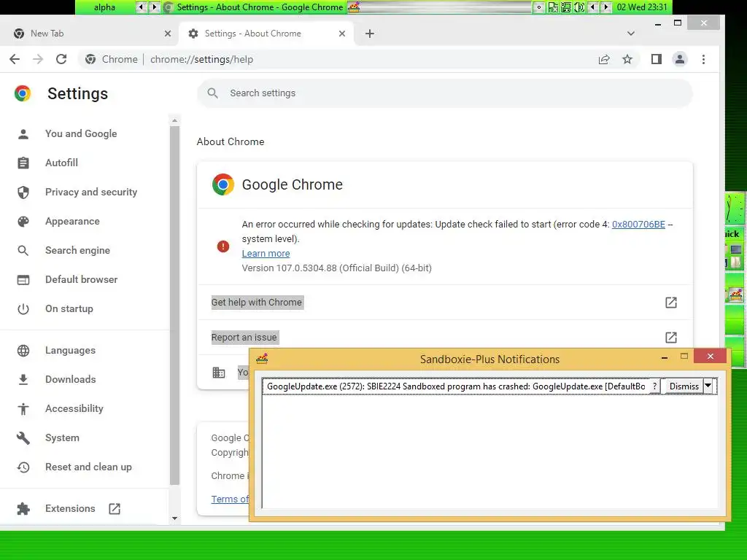The width and height of the screenshot is (747, 560).
Task: Click the System wrench icon
Action: click(x=23, y=438)
